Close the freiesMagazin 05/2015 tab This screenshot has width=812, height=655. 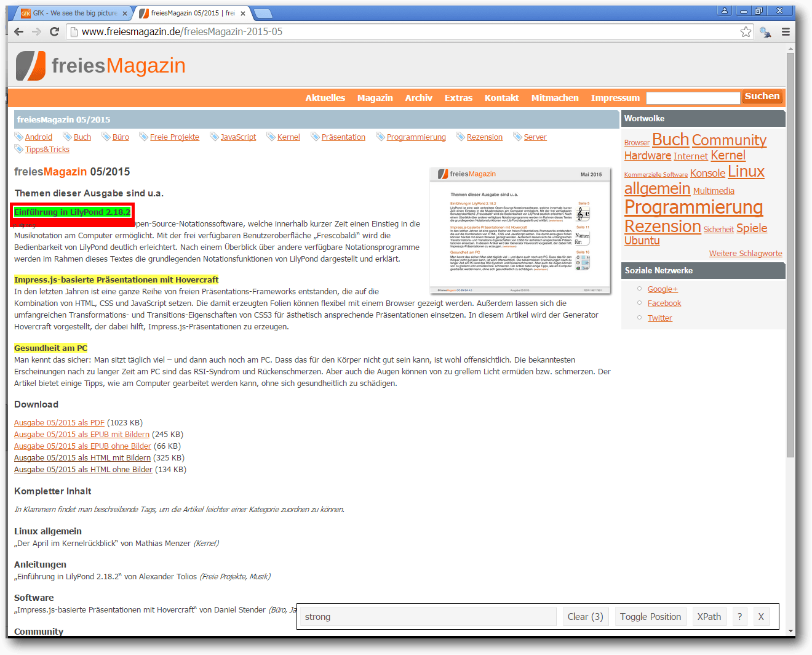[243, 13]
